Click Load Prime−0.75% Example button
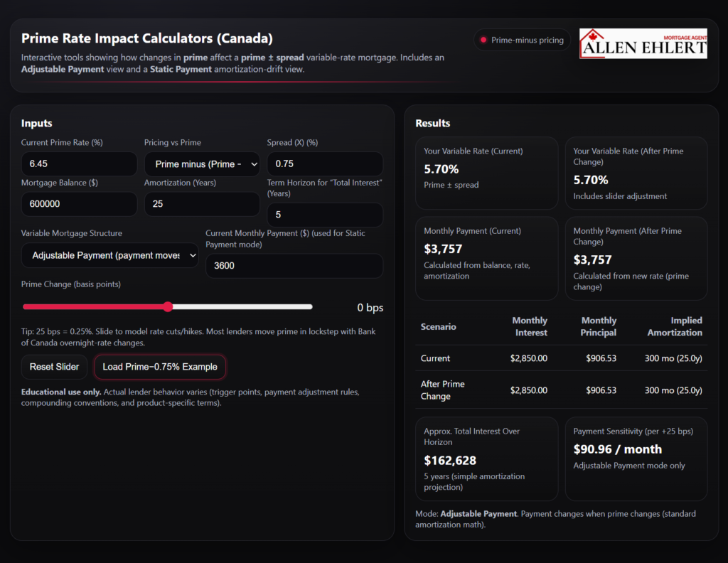Screen dimensions: 728x563 160,367
